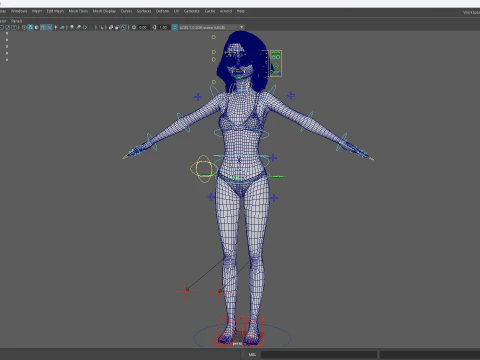This screenshot has height=360, width=480.
Task: Open the Panels menu in viewport
Action: (x=16, y=21)
